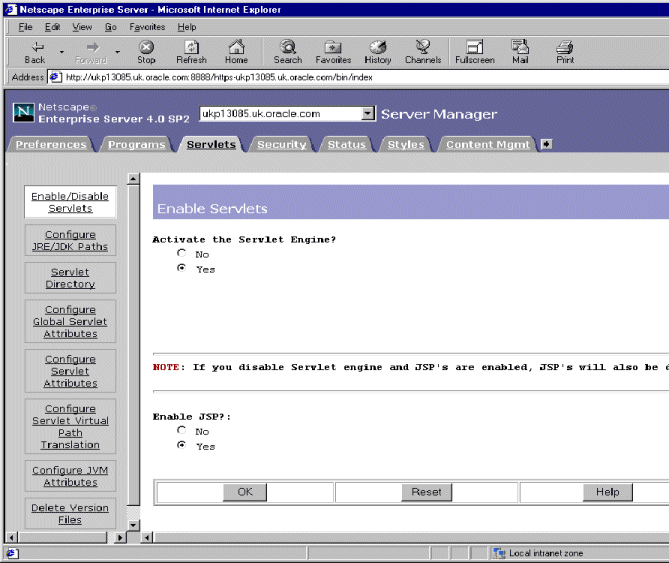Click sidebar horizontal scrollbar right arrow
The width and height of the screenshot is (669, 563).
pos(120,537)
